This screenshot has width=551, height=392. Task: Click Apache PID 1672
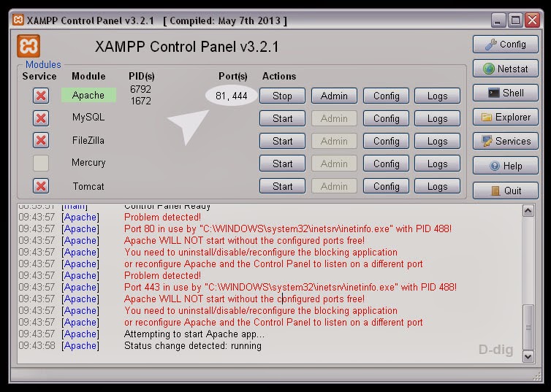tap(140, 101)
